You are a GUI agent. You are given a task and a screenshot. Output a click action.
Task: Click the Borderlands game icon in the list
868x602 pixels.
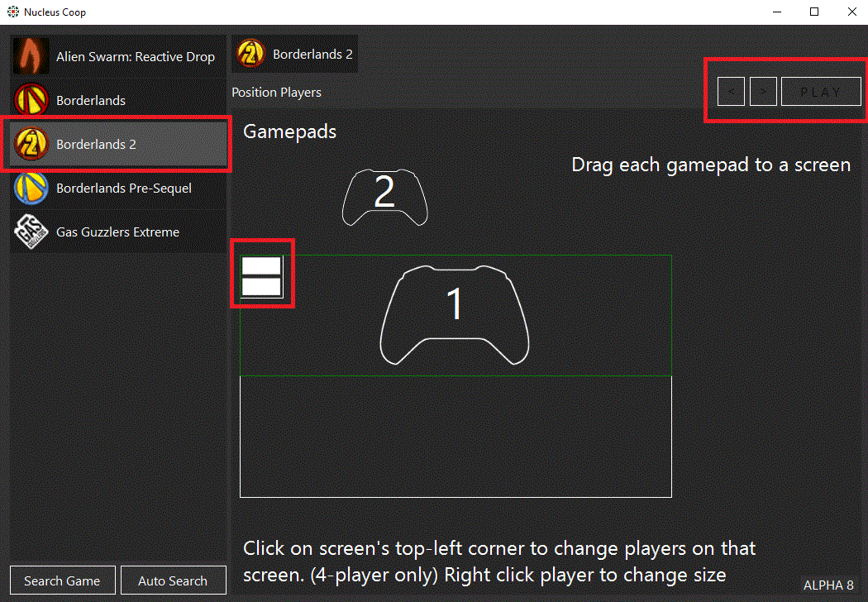31,100
